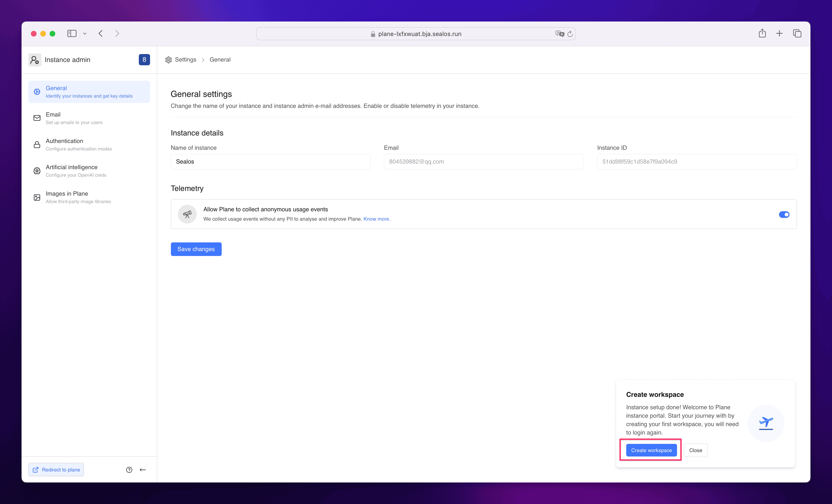
Task: Click the airplane illustration in the popup
Action: 766,423
